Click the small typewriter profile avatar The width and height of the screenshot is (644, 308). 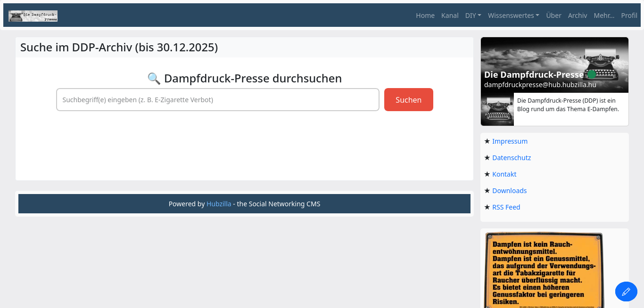[497, 109]
